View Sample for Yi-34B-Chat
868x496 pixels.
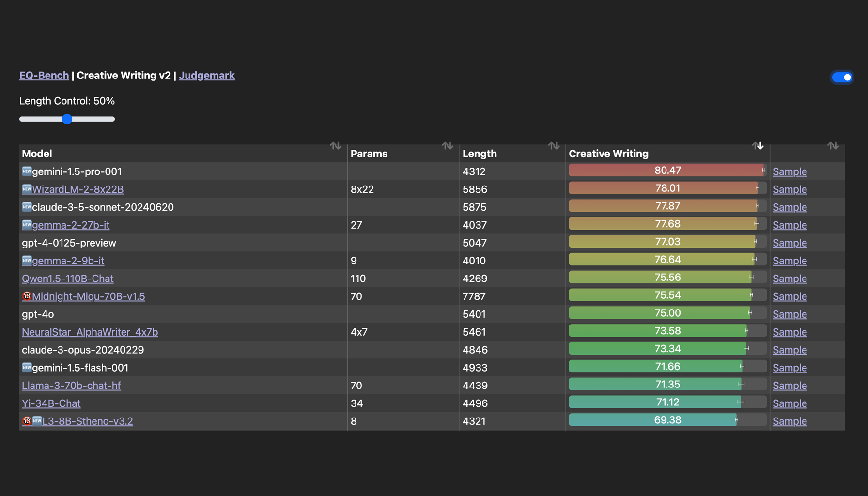(790, 403)
